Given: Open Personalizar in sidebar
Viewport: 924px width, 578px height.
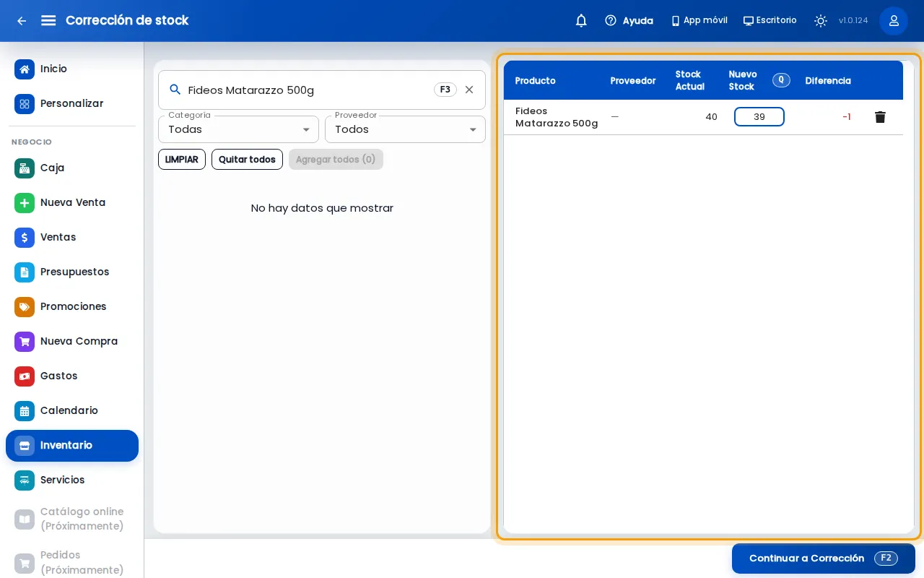Looking at the screenshot, I should 72,104.
